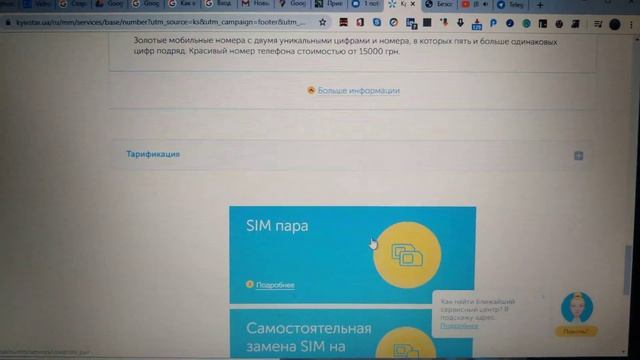Screen dimensions: 640x360
Task: Open Chrome three-dot menu
Action: coord(631,25)
